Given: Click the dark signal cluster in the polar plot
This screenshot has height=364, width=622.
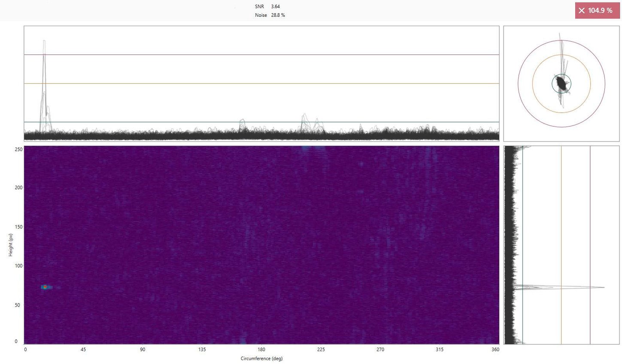Looking at the screenshot, I should pyautogui.click(x=561, y=84).
